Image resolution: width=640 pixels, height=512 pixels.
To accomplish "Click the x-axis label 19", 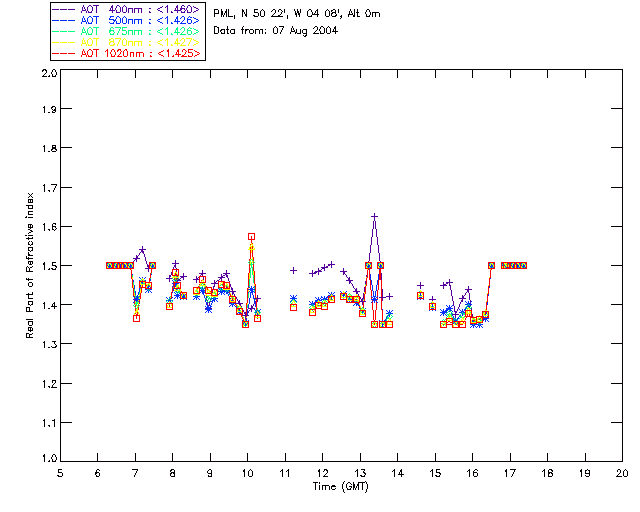I will coord(585,473).
